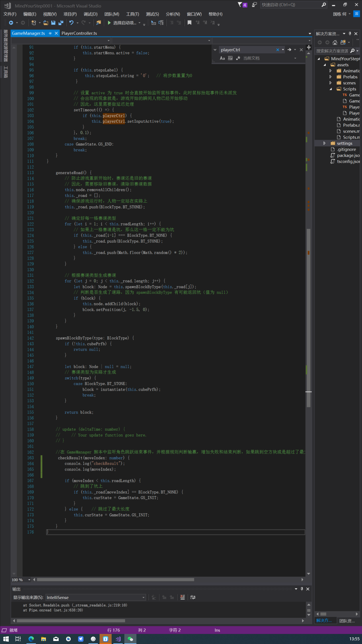This screenshot has height=644, width=362.
Task: Click the Clear All icon in Output panel
Action: coord(182,597)
